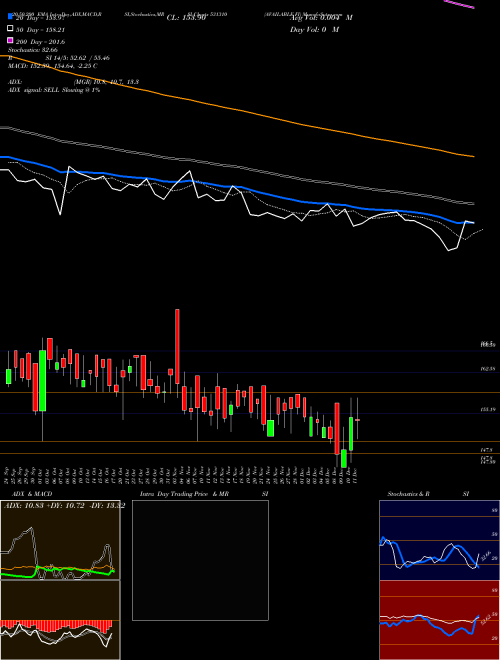Open the blue Stochastics chart panel
This screenshot has height=660, width=500.
pos(439,540)
